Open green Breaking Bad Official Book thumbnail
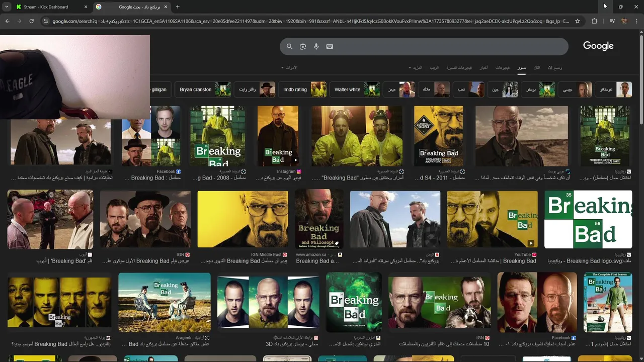Viewport: 644px width, 362px height. click(x=354, y=302)
